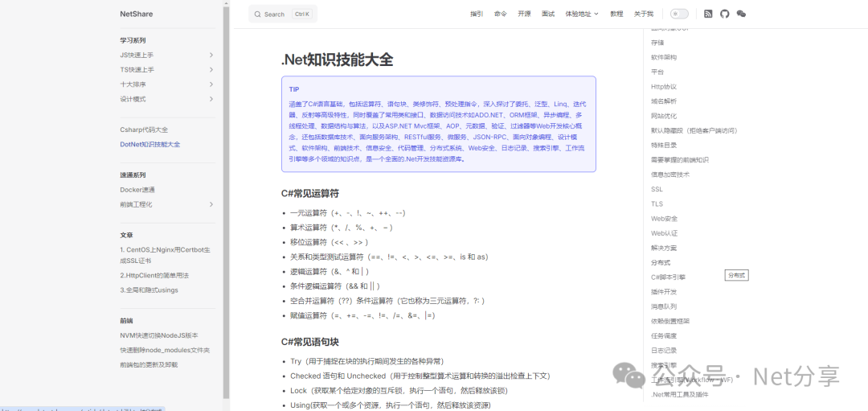This screenshot has width=868, height=411.
Task: Open 前端包的更新及卸载 article
Action: [x=149, y=364]
